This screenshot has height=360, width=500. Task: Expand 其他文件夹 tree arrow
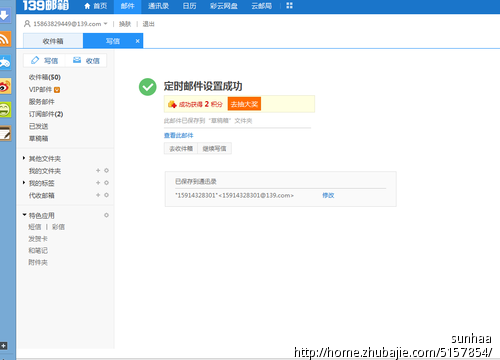click(x=24, y=158)
